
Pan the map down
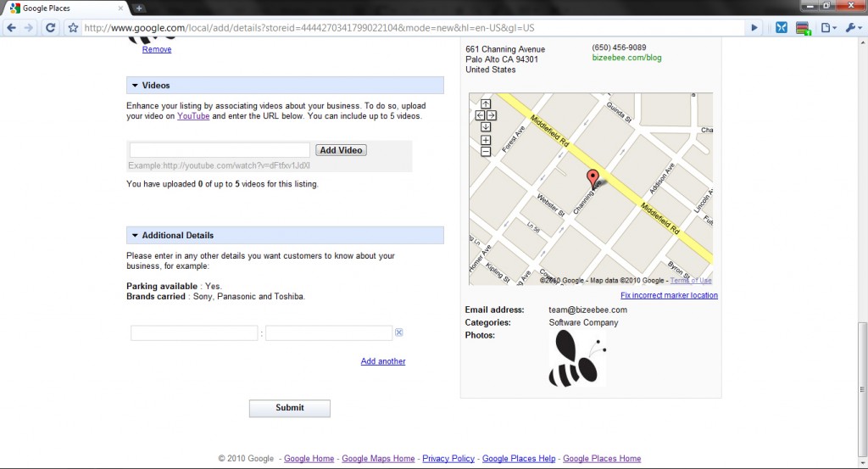tap(486, 127)
